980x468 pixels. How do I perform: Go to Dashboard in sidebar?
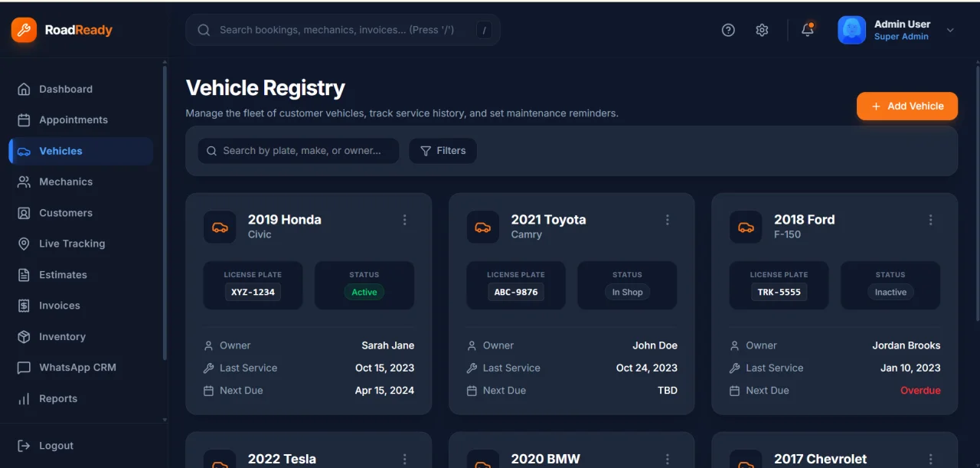pyautogui.click(x=81, y=89)
